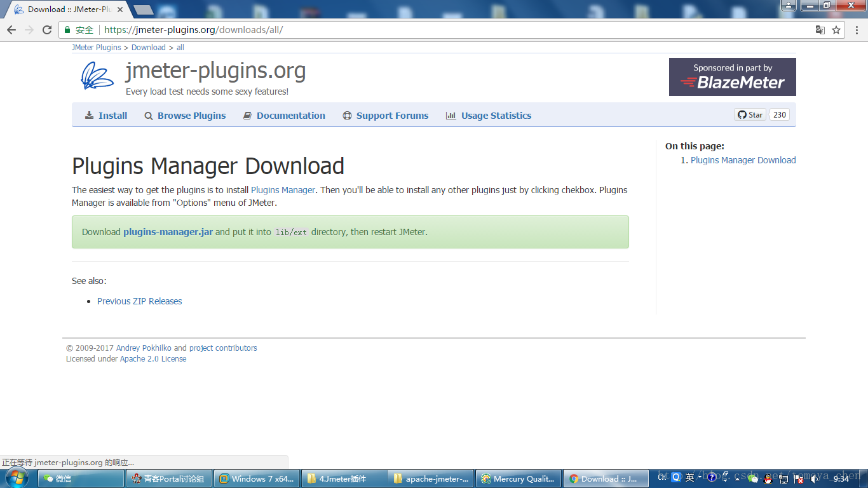Click the Plugins Manager link in paragraph
The height and width of the screenshot is (488, 868).
click(x=283, y=190)
